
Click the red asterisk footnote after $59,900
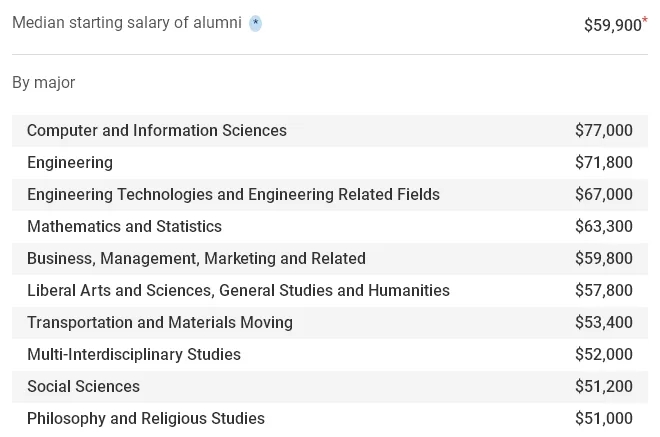point(645,20)
